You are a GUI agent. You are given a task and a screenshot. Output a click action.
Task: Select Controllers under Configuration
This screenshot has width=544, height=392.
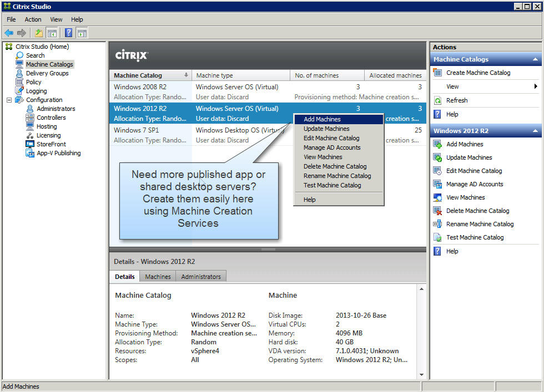(x=51, y=118)
